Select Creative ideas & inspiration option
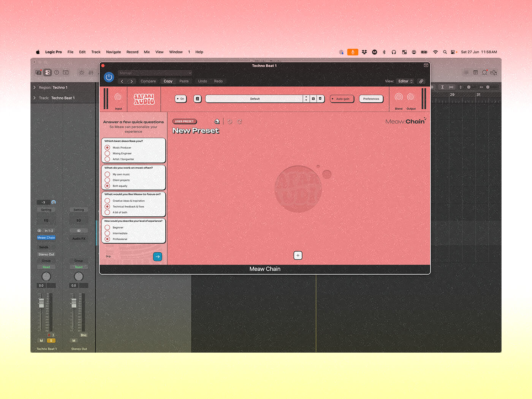Screen dimensions: 532x399 coord(108,201)
